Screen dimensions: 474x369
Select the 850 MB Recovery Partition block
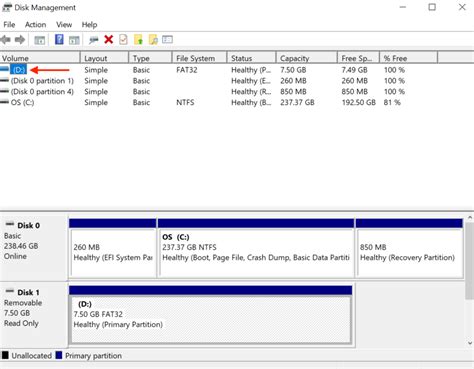(x=409, y=248)
